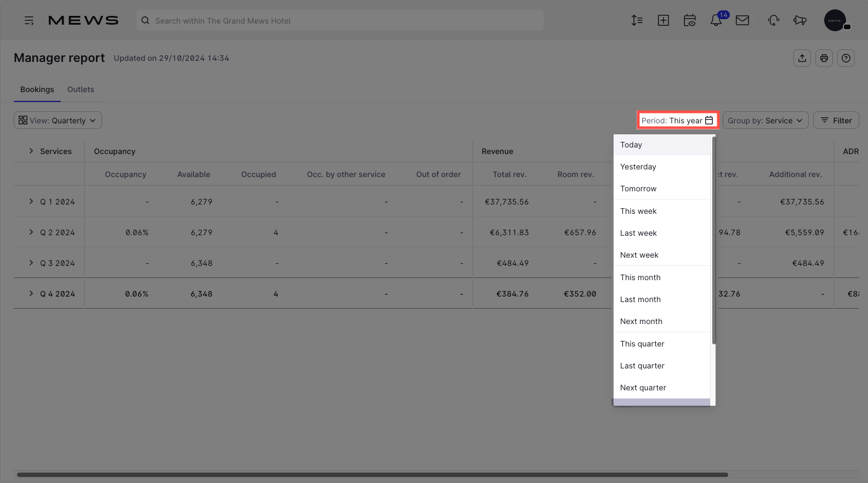Open the help question mark icon

click(x=846, y=58)
